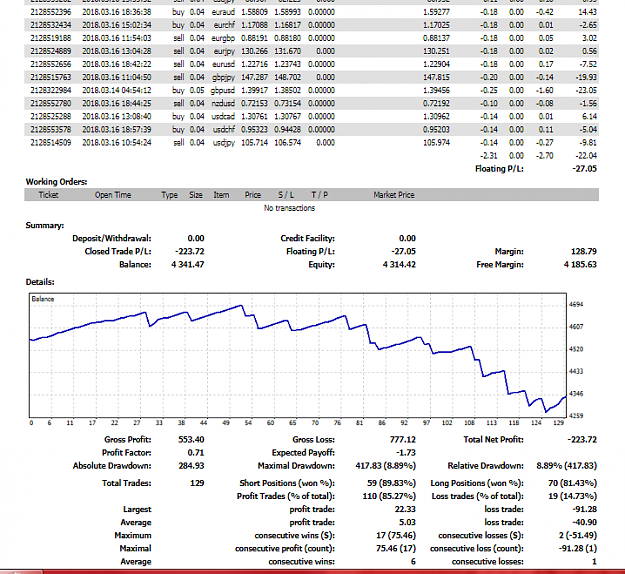Click the Equity value 4 314.42

[399, 265]
